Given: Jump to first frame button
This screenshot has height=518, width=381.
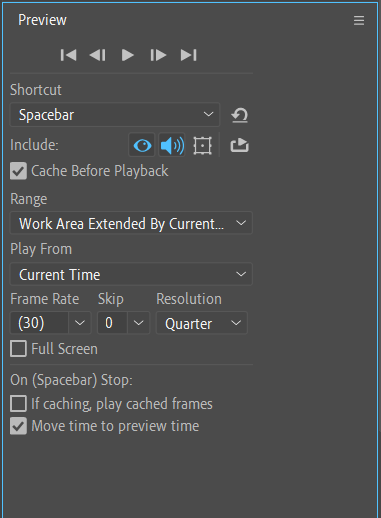Looking at the screenshot, I should click(x=68, y=55).
